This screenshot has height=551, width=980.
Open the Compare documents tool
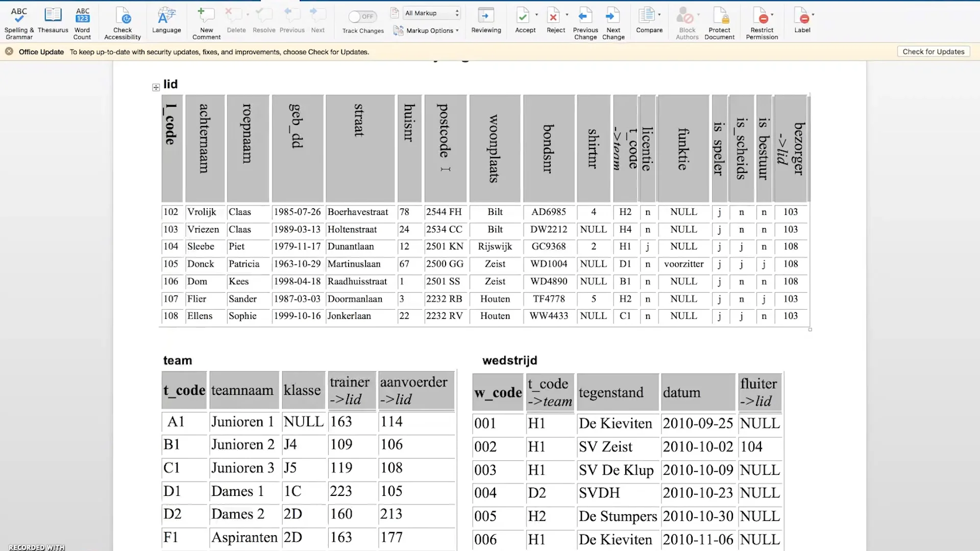649,21
